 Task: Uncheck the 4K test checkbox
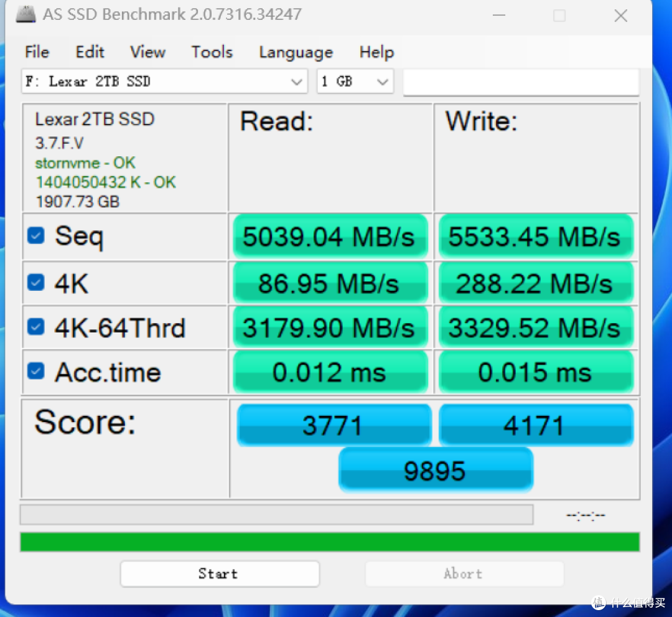pyautogui.click(x=36, y=283)
